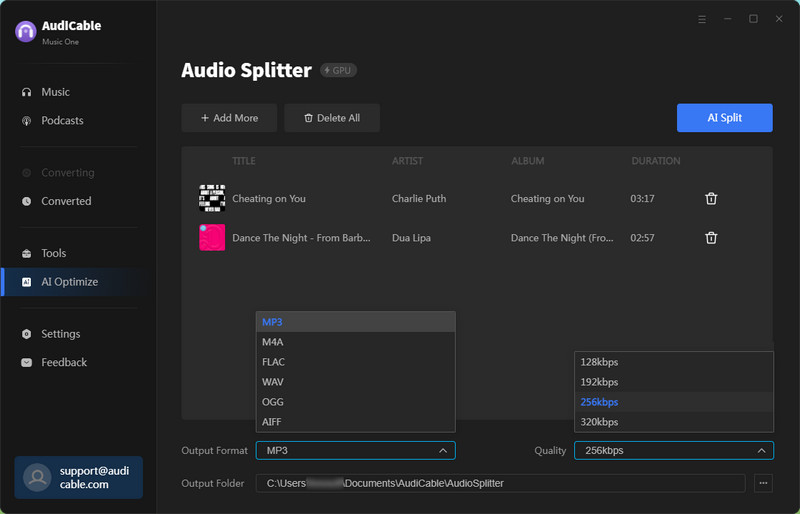Image resolution: width=800 pixels, height=514 pixels.
Task: Click artist Charlie Puth
Action: [x=419, y=199]
